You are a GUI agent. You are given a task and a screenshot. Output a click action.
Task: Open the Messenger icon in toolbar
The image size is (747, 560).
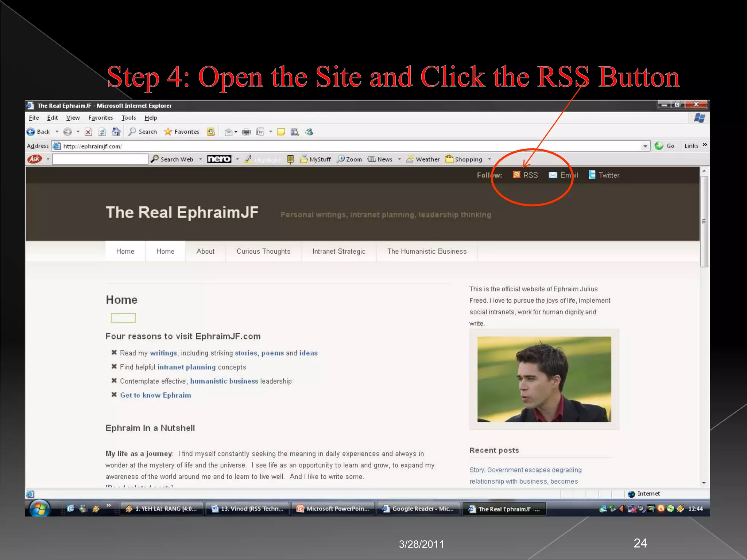point(309,132)
